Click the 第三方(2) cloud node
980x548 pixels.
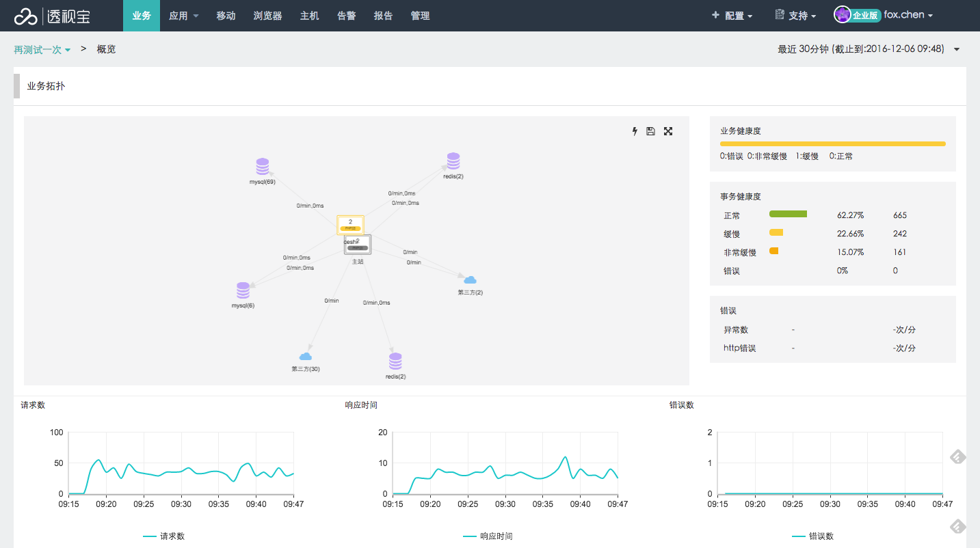tap(470, 280)
